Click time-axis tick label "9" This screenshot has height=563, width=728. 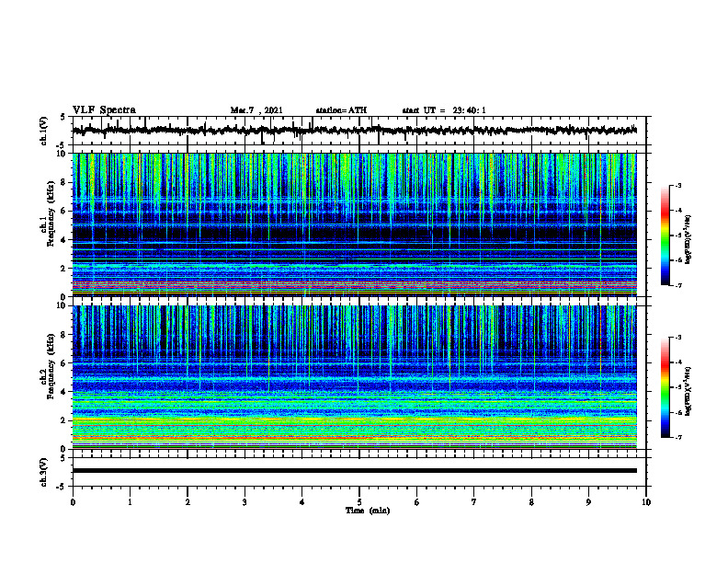pos(588,502)
